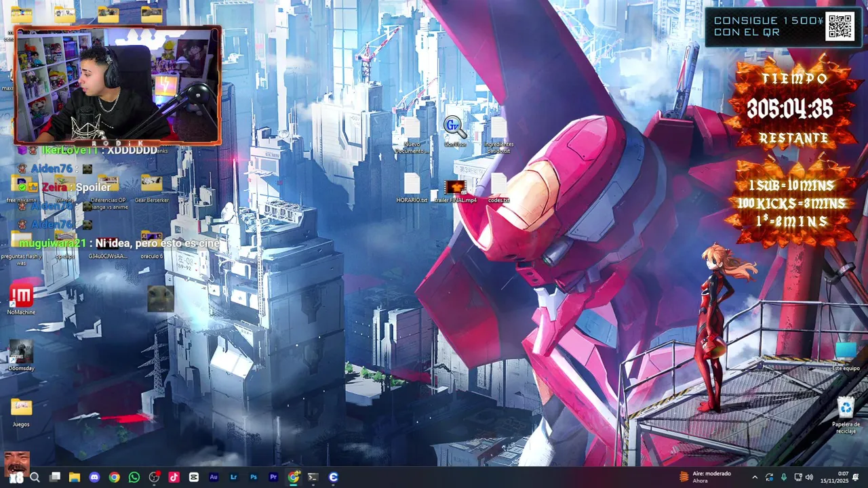Open the Aire: moderado weather widget
The image size is (868, 488).
pyautogui.click(x=705, y=477)
